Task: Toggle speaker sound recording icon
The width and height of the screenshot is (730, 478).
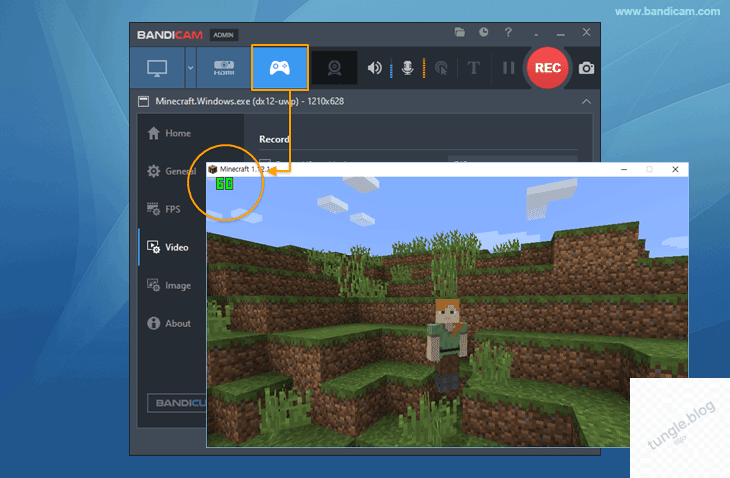Action: coord(374,68)
